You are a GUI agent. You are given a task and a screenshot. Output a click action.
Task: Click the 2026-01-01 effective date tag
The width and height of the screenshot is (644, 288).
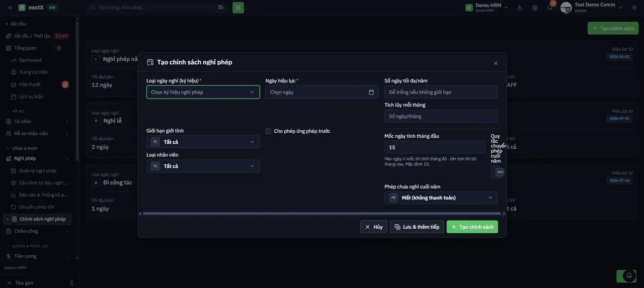[619, 57]
